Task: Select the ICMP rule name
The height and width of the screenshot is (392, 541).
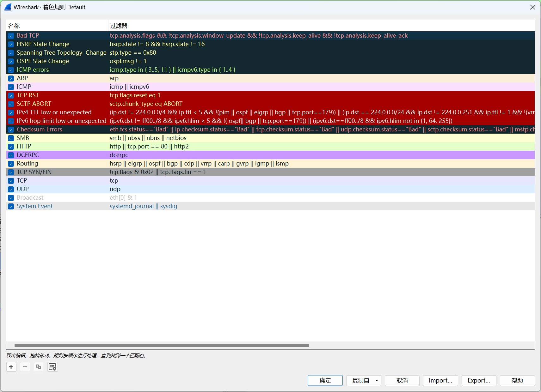Action: tap(24, 87)
